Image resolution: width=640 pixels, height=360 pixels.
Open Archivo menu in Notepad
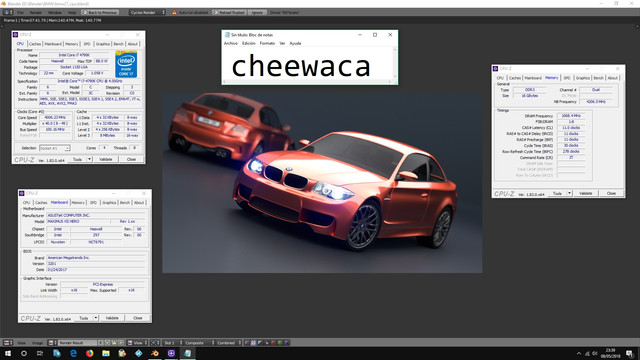click(x=231, y=43)
